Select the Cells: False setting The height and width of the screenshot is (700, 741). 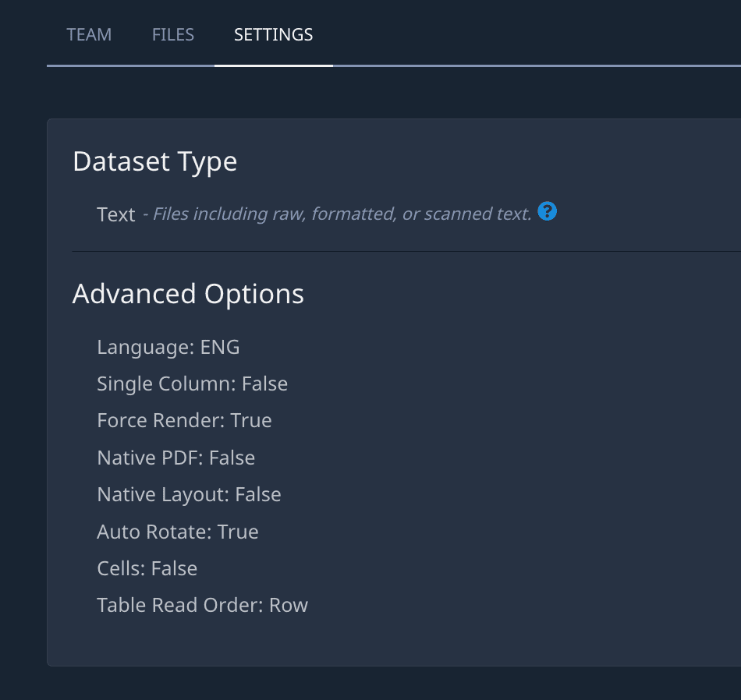pyautogui.click(x=147, y=568)
